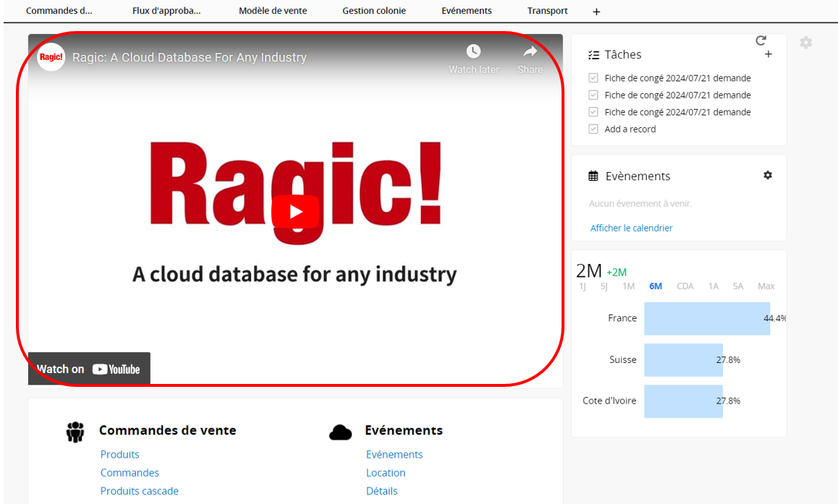Image resolution: width=838 pixels, height=504 pixels.
Task: Select the 5A time range
Action: coord(738,286)
